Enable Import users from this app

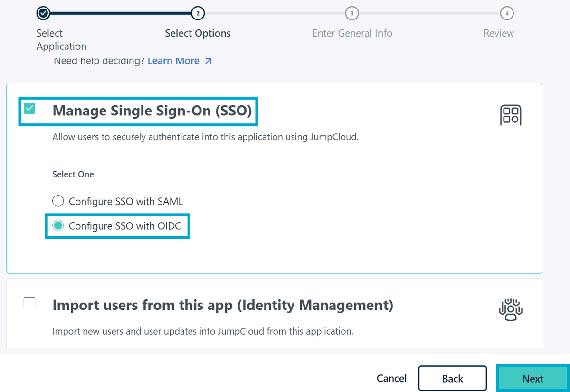point(29,302)
